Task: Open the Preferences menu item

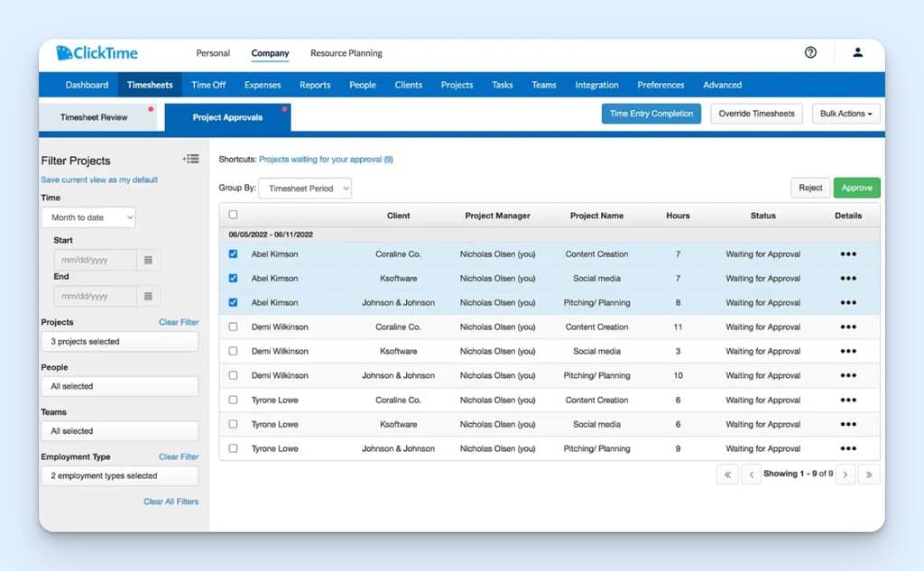Action: click(x=661, y=85)
